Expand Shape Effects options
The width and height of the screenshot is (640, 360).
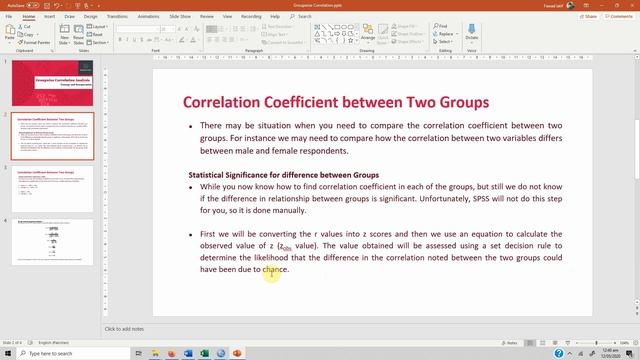point(407,42)
